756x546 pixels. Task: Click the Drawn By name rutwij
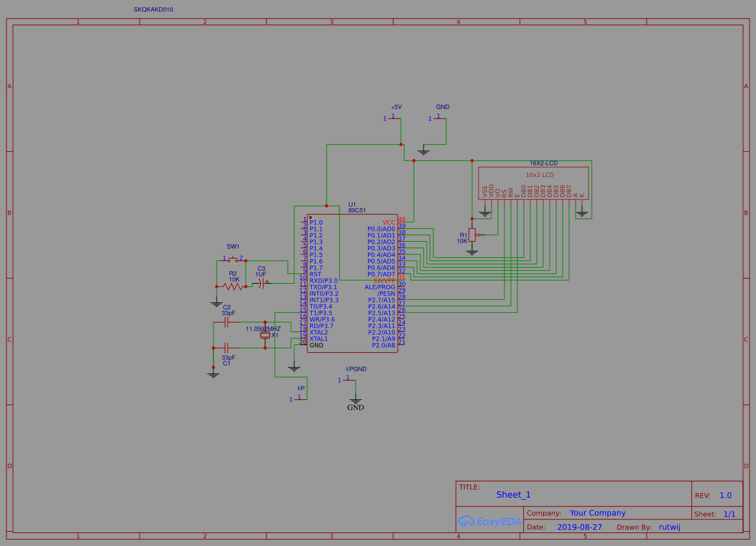[669, 527]
